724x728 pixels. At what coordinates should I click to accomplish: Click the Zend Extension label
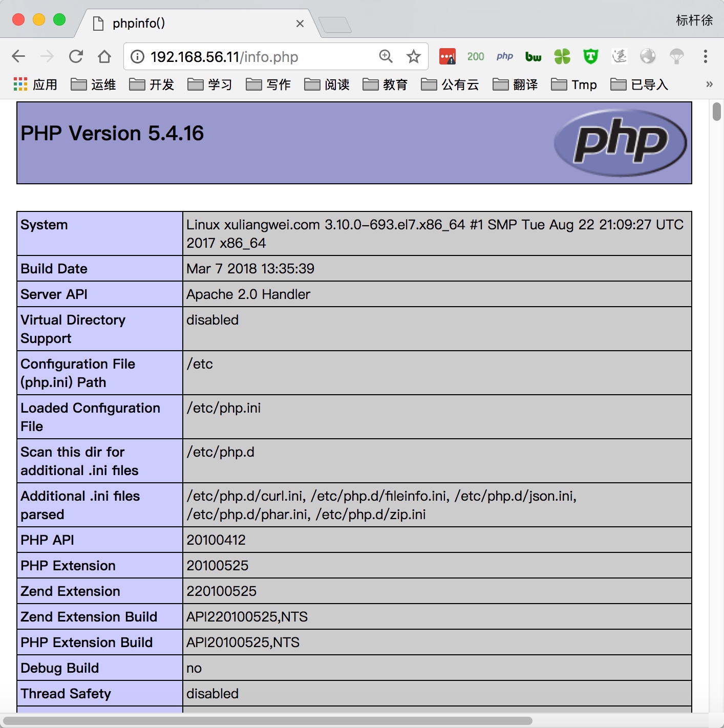click(70, 591)
